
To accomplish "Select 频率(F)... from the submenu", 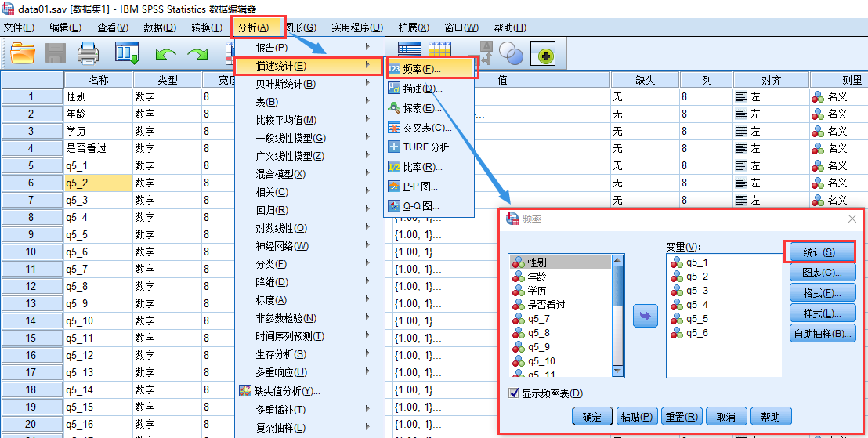I will [x=431, y=69].
